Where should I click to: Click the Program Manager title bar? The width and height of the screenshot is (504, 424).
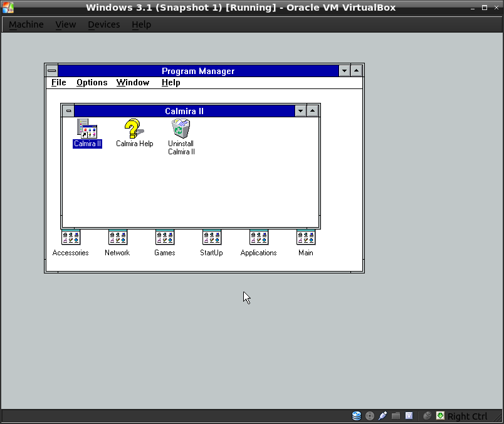click(x=198, y=71)
